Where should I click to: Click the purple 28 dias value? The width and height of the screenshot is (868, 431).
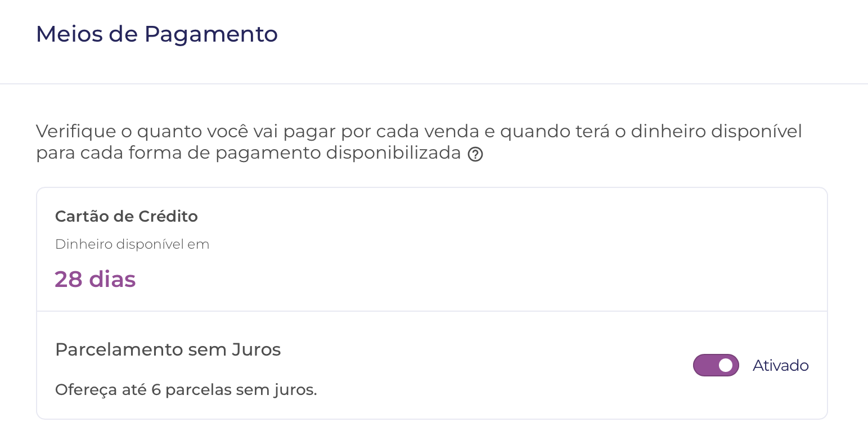pyautogui.click(x=95, y=280)
